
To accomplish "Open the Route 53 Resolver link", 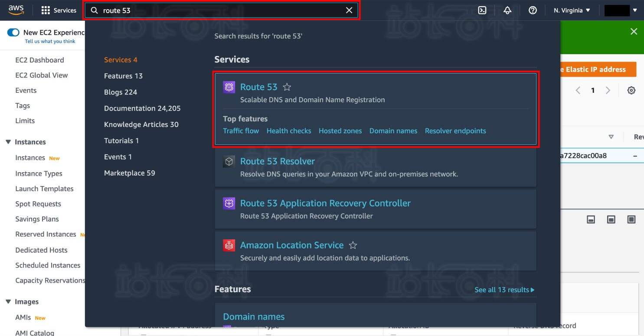I will coord(278,161).
